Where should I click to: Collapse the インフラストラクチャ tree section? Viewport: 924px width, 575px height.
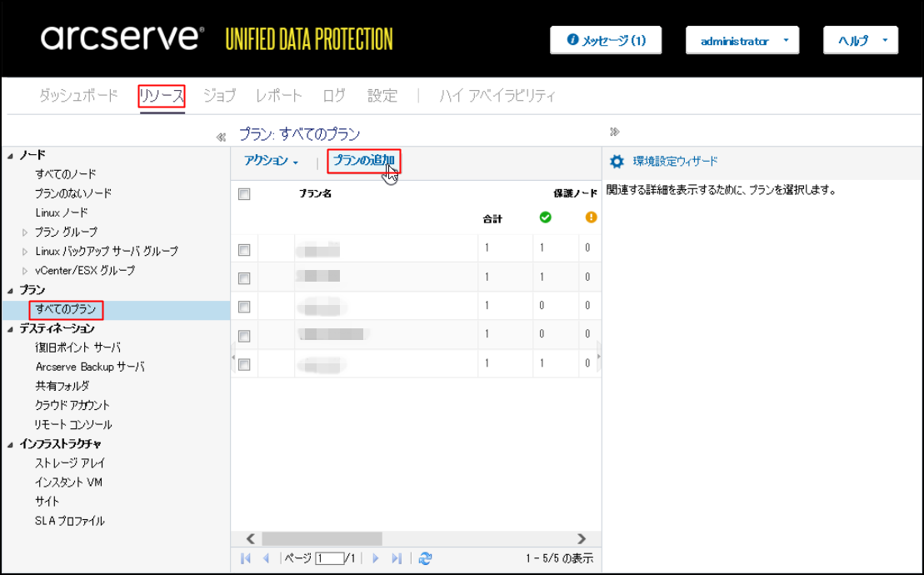[10, 445]
